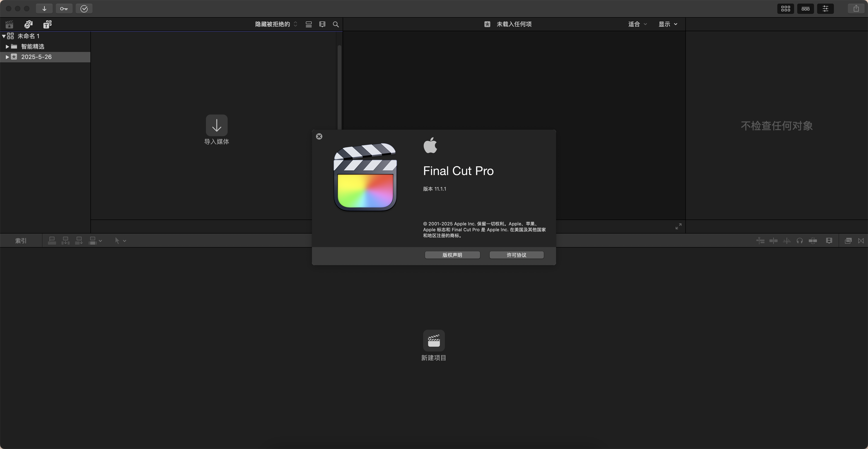Click the star icon beside 未载入任何项

pyautogui.click(x=487, y=24)
